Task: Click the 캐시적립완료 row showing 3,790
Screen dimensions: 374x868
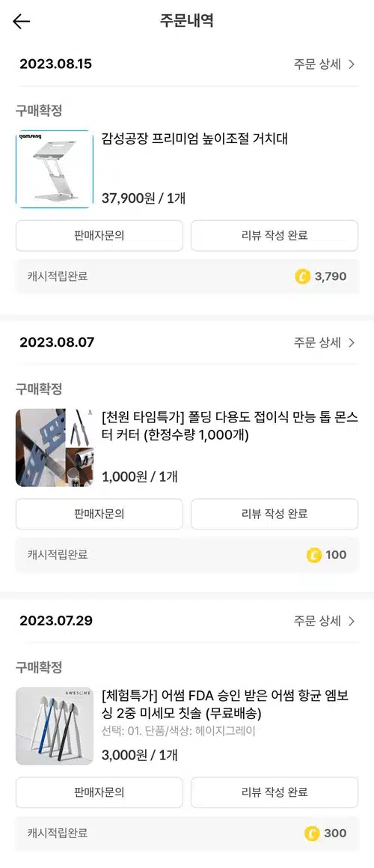Action: click(x=187, y=276)
